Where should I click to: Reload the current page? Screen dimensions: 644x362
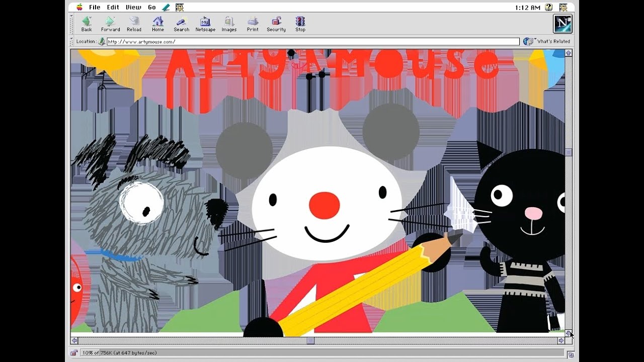134,24
